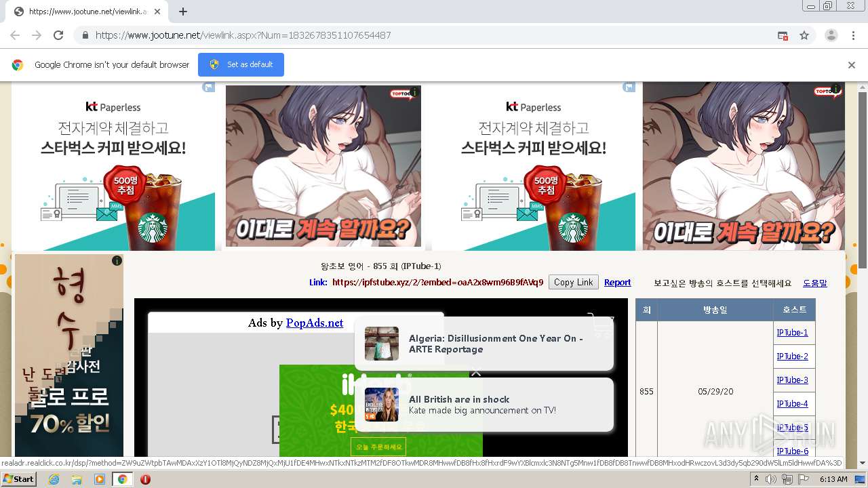The width and height of the screenshot is (868, 488).
Task: Open the 도움말 help link
Action: [815, 283]
